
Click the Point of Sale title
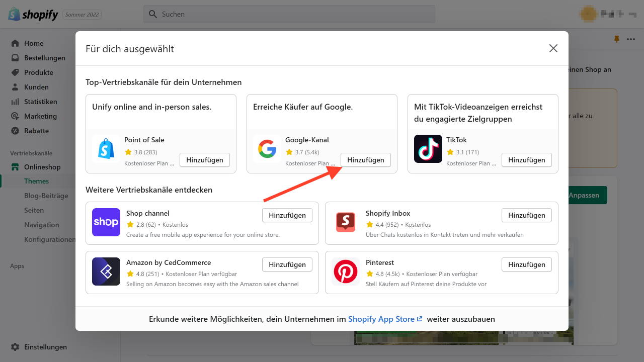(144, 140)
